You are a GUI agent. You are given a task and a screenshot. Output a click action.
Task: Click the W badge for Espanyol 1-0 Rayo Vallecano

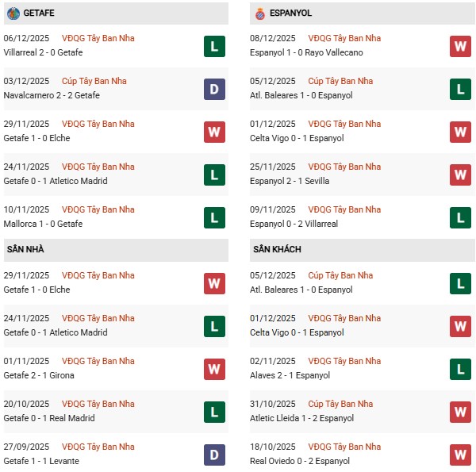pos(460,46)
